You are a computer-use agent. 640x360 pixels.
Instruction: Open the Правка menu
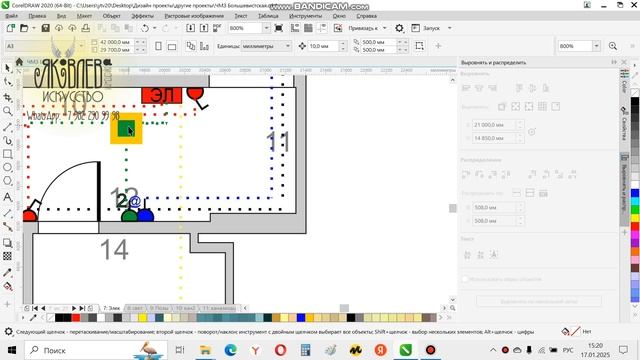(37, 16)
